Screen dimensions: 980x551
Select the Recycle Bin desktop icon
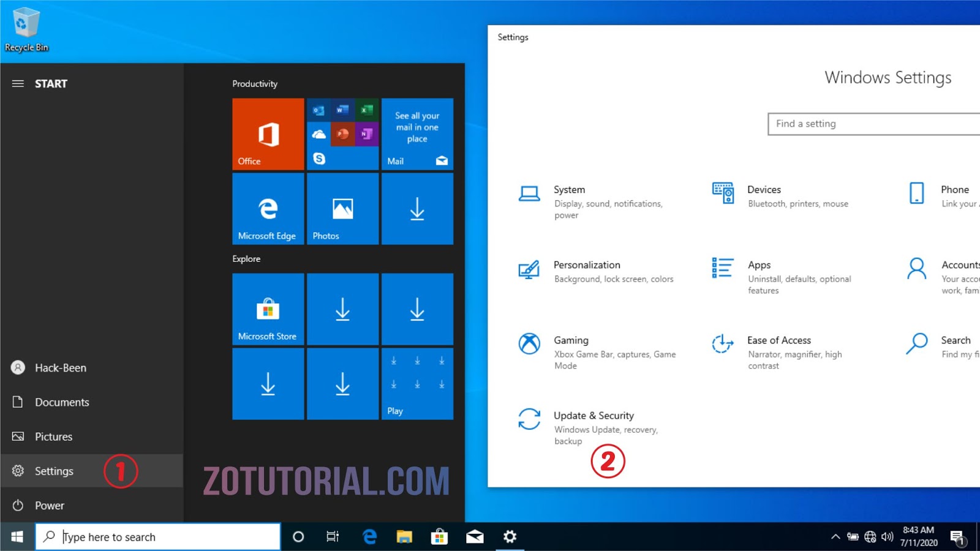click(26, 29)
